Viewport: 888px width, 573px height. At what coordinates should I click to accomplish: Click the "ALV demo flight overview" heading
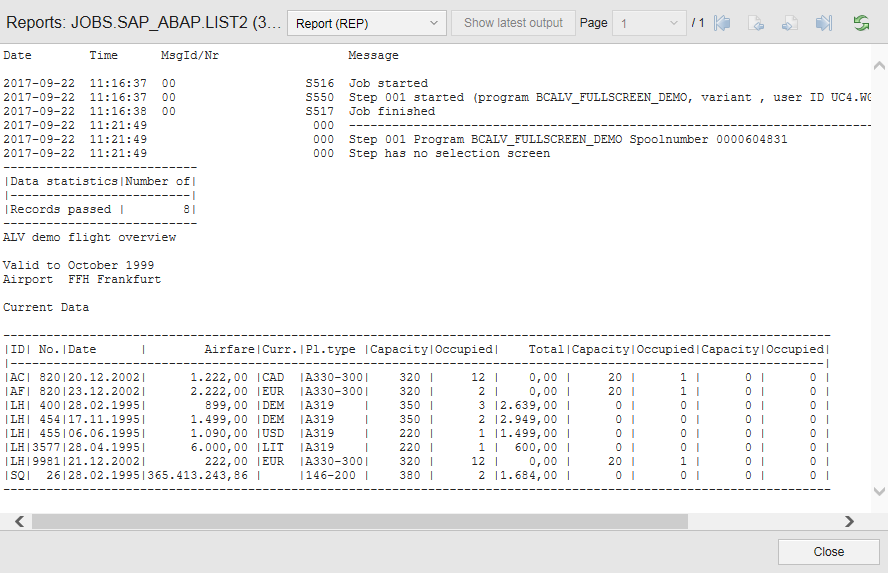(89, 238)
